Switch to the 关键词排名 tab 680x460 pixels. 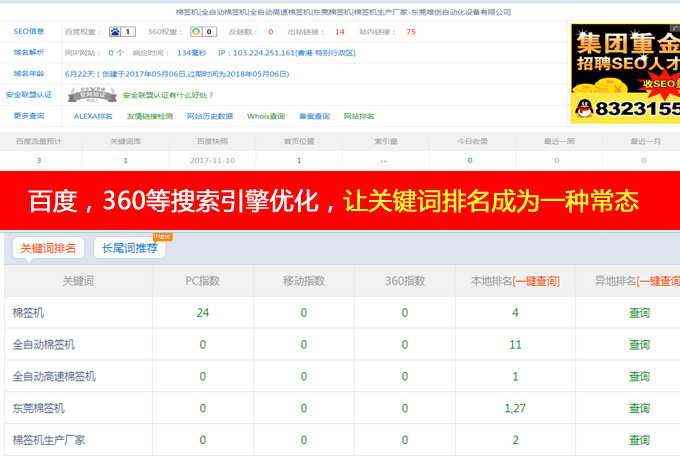pyautogui.click(x=48, y=247)
